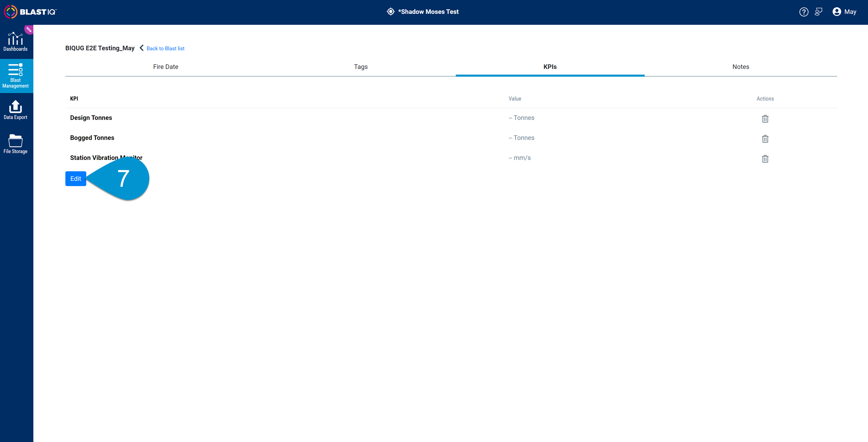Delete the Bogged Tonnes KPI
This screenshot has height=442, width=868.
(x=765, y=139)
